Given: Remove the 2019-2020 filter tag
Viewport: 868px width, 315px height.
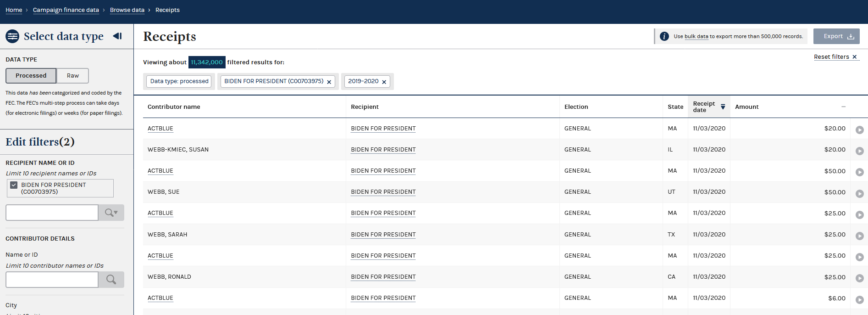Looking at the screenshot, I should click(x=384, y=82).
